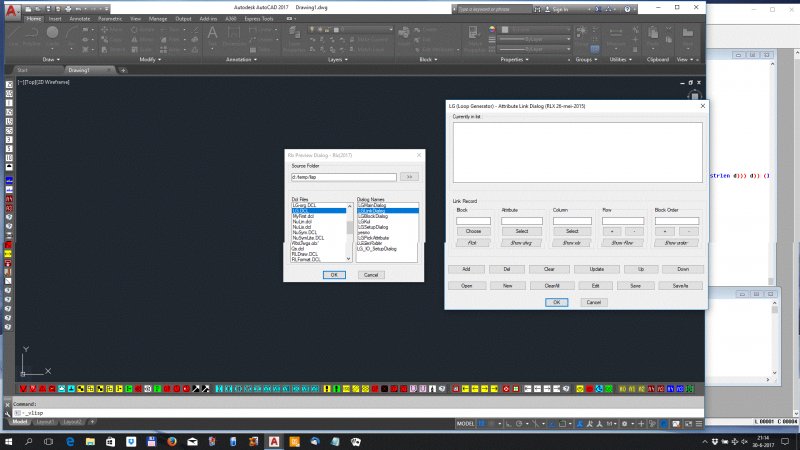This screenshot has height=450, width=800.
Task: Open the Layout1 tab
Action: pos(42,422)
